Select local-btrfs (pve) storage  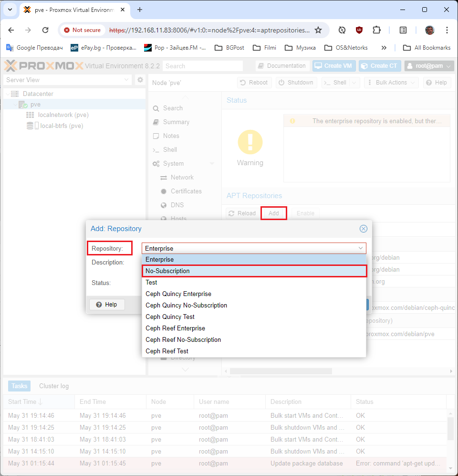point(61,126)
